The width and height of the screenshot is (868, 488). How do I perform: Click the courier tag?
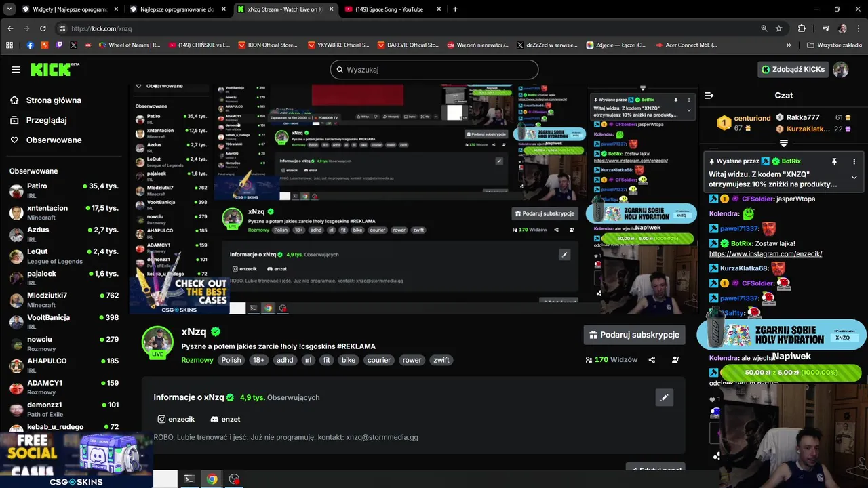pos(379,360)
